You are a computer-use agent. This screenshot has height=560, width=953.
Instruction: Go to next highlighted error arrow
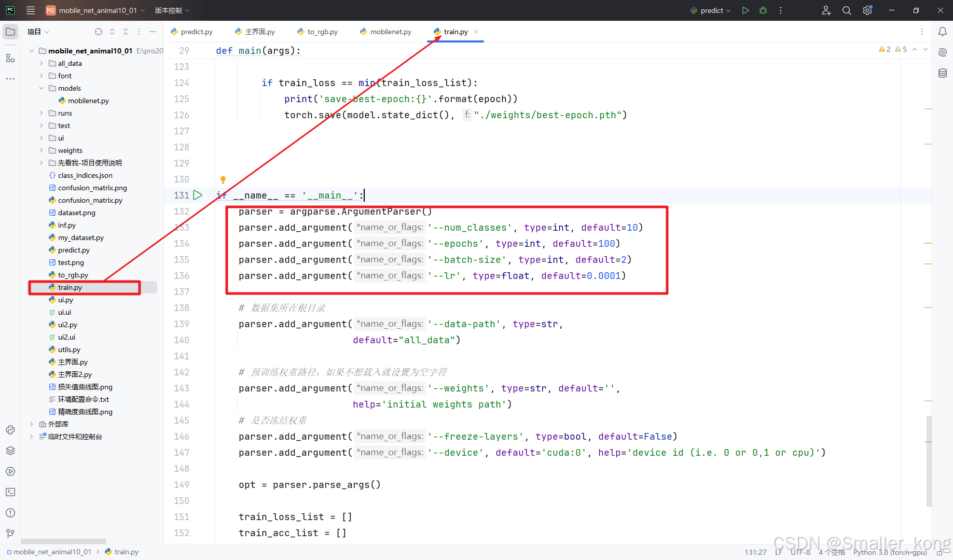(926, 49)
